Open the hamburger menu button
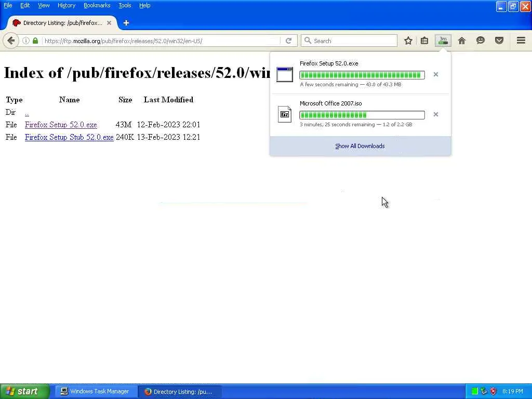The height and width of the screenshot is (399, 532). 521,41
